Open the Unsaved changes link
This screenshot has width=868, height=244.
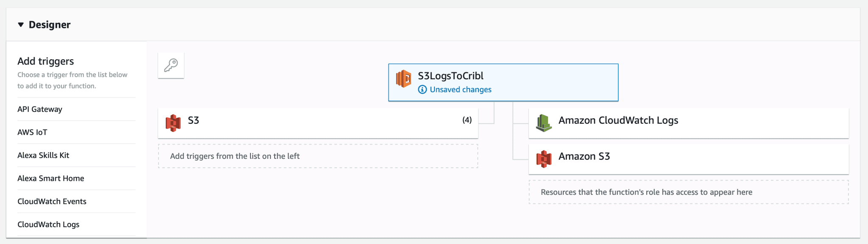(460, 89)
